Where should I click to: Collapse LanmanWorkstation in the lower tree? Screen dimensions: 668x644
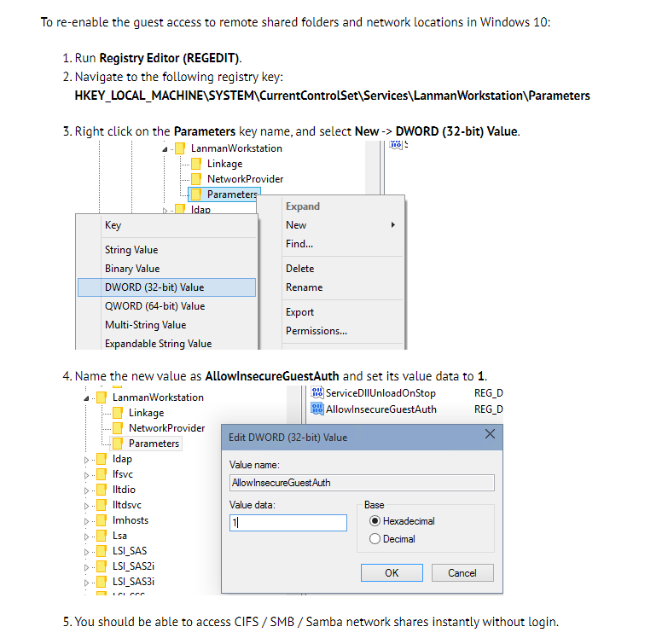click(x=86, y=398)
